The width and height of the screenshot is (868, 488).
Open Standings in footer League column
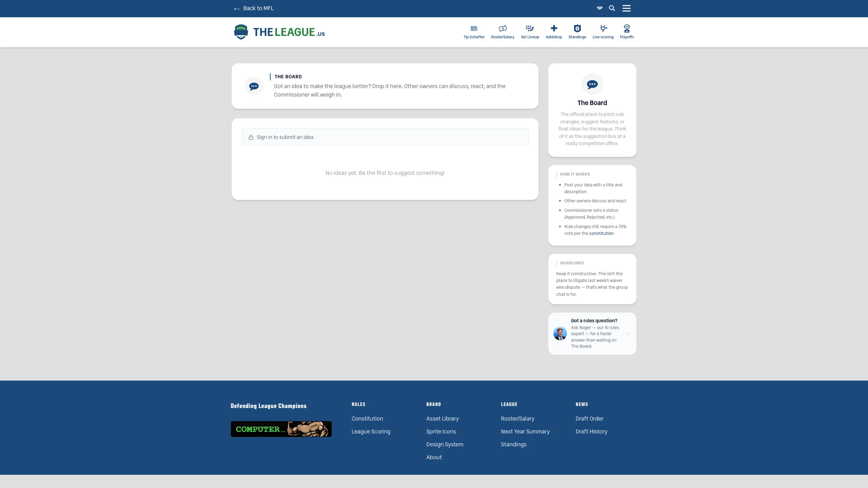[x=514, y=444]
